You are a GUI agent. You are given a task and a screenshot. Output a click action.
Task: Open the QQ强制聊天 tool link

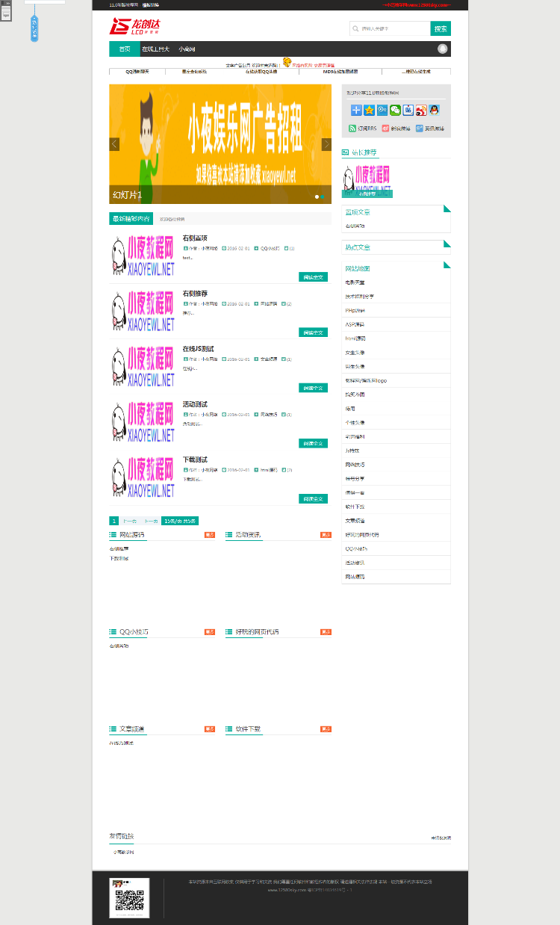click(137, 72)
